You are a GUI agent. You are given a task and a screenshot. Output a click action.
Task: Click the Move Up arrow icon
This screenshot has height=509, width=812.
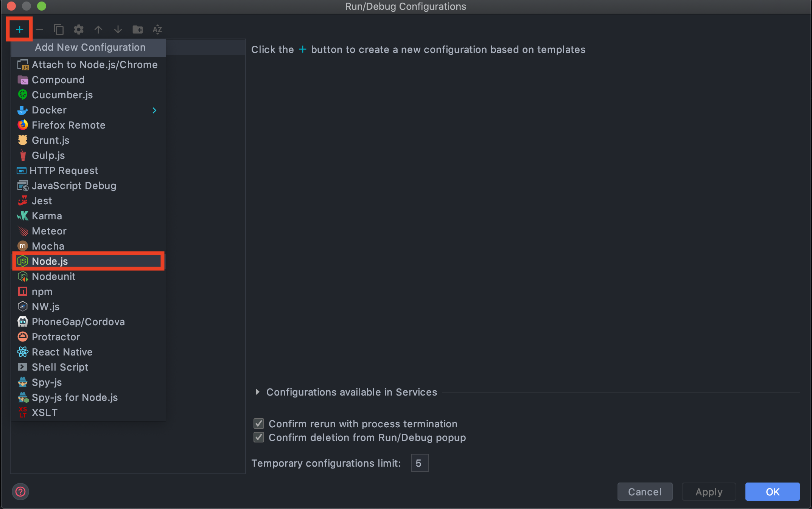point(98,29)
